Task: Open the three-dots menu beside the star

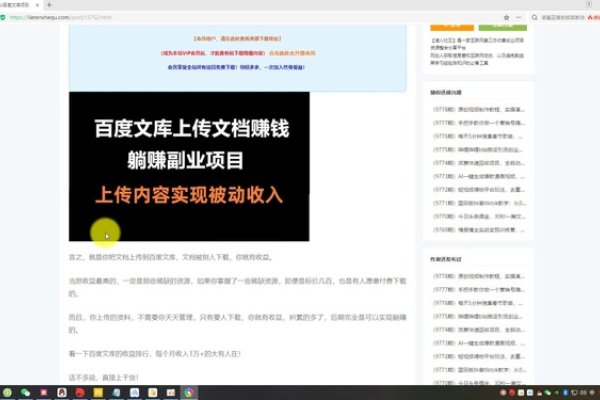Action: pyautogui.click(x=518, y=17)
